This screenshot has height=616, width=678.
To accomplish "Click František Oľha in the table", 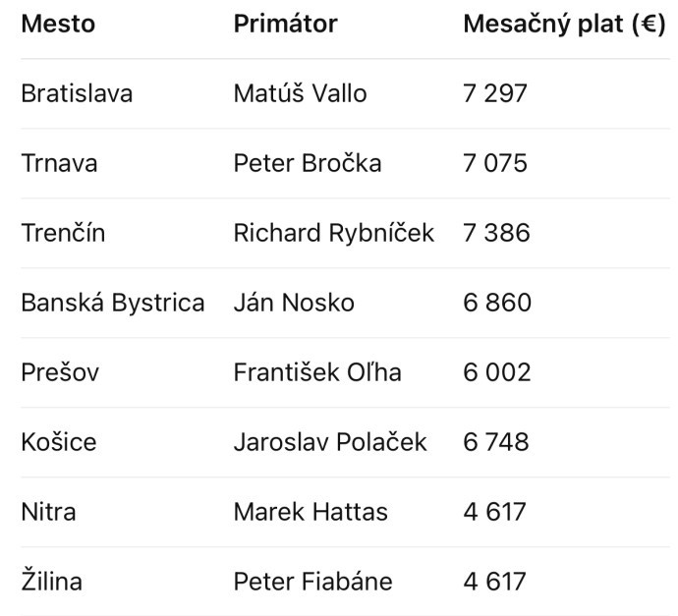I will pos(317,372).
